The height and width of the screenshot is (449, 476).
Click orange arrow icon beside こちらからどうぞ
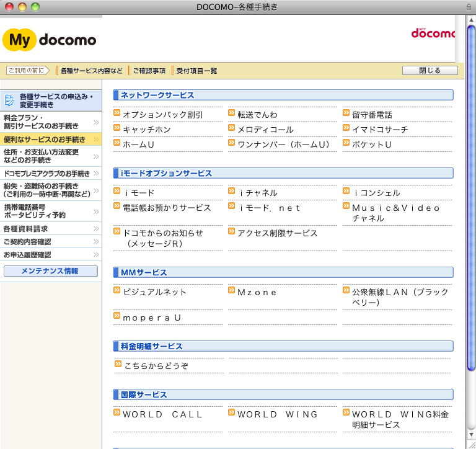tap(118, 363)
